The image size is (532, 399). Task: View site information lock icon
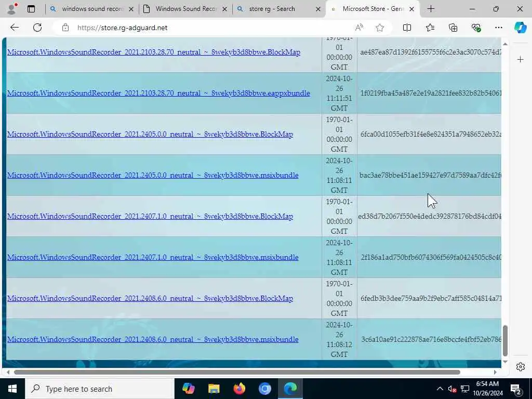[65, 28]
